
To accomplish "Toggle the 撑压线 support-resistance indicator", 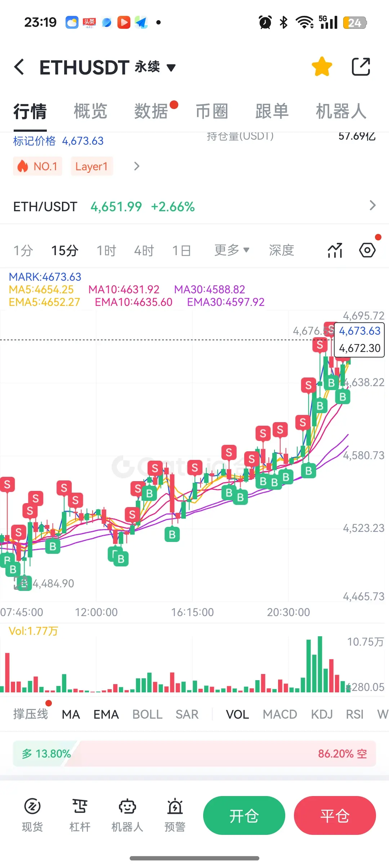I will (31, 714).
